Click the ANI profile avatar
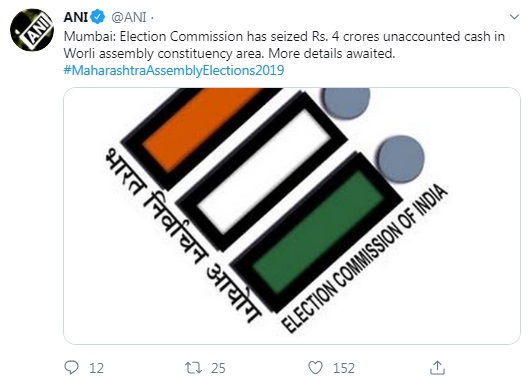 [32, 30]
